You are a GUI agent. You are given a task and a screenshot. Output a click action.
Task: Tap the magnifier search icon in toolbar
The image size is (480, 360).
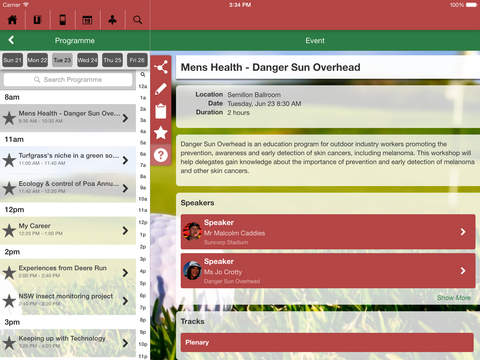click(x=138, y=20)
